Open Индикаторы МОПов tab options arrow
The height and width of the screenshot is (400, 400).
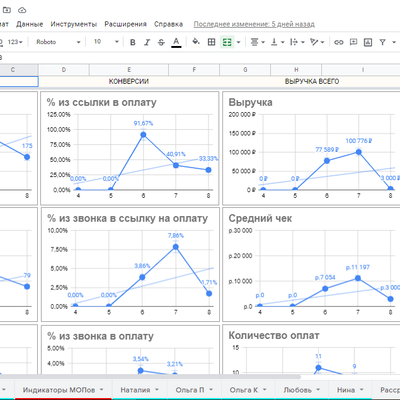(x=101, y=390)
